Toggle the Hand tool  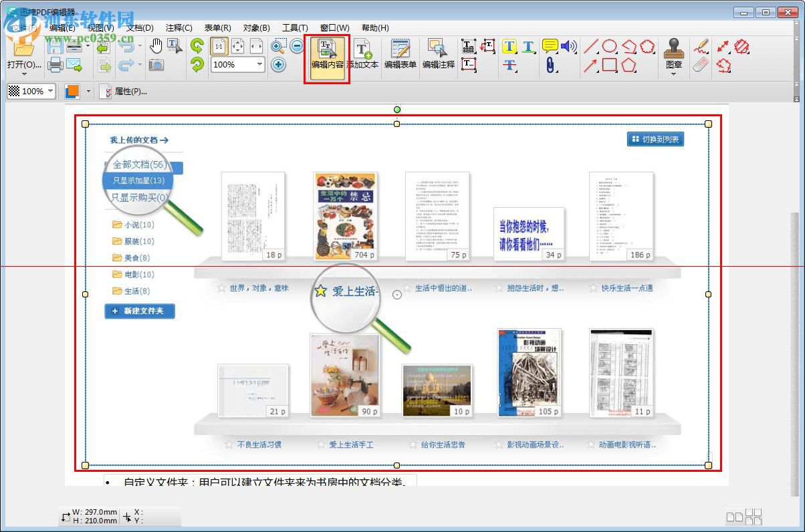pos(156,46)
